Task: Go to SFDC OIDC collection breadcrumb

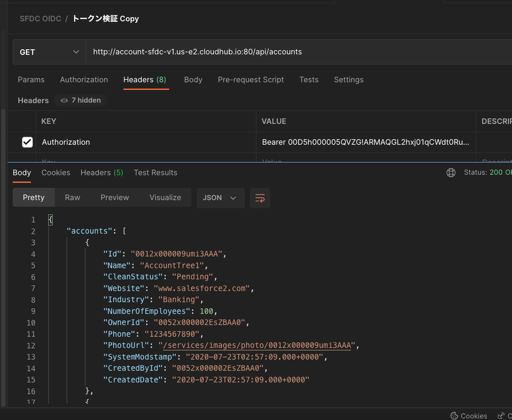Action: tap(40, 19)
